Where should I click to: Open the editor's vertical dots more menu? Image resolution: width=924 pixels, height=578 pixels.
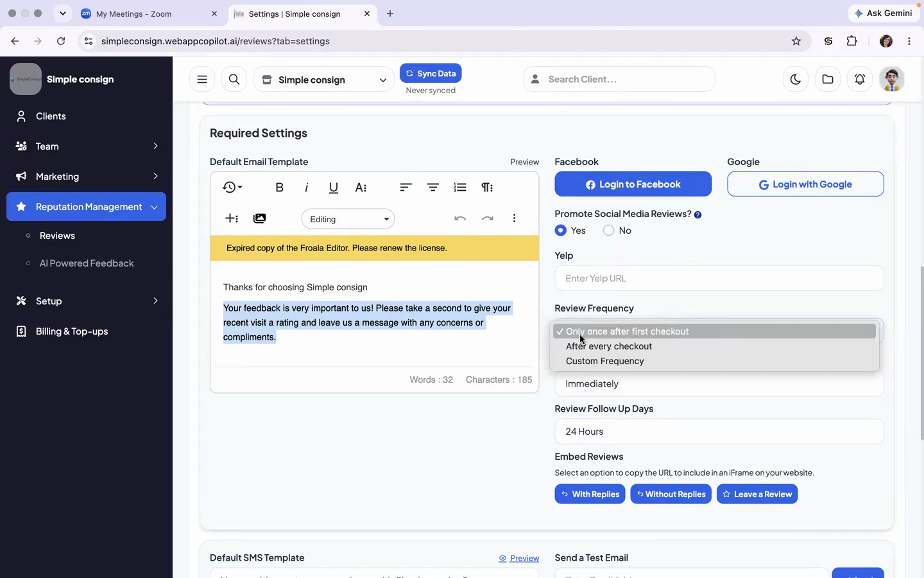[514, 218]
